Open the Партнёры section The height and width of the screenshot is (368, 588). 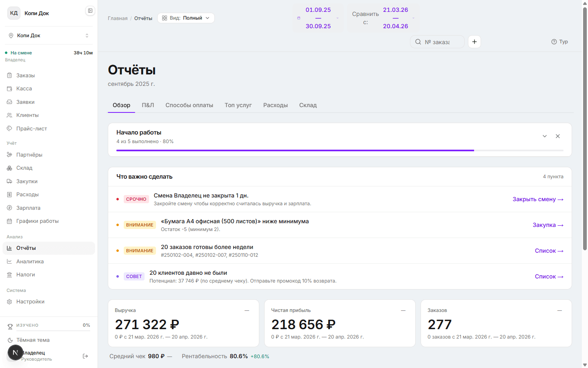tap(49, 155)
